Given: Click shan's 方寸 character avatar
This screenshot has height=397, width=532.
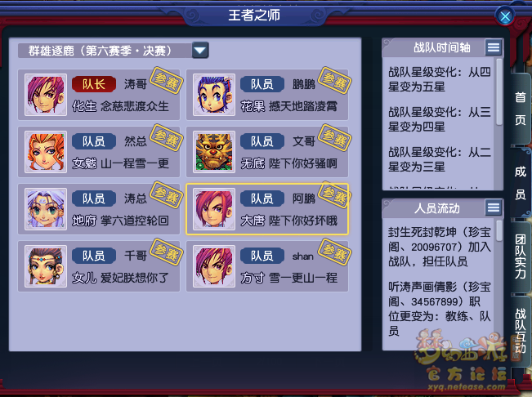Looking at the screenshot, I should pos(214,266).
